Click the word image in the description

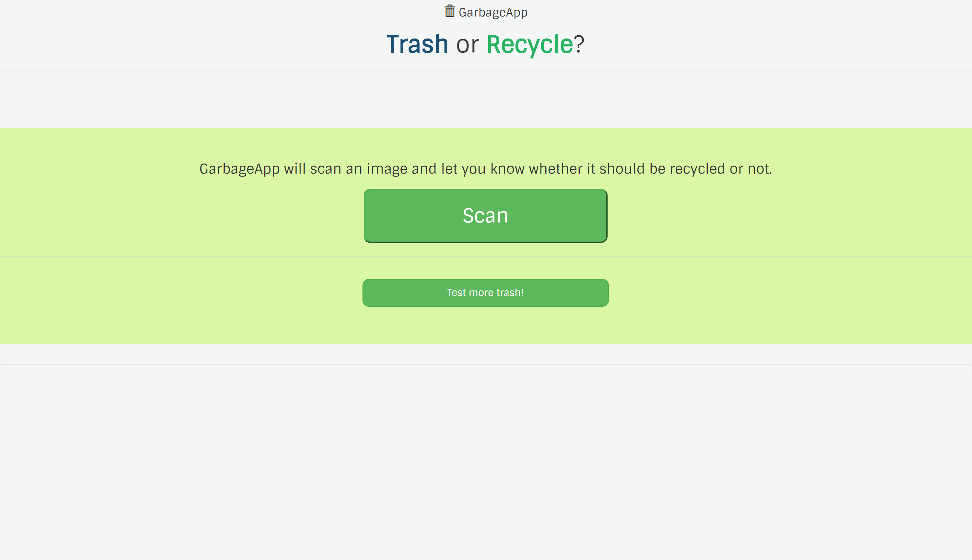[x=387, y=169]
